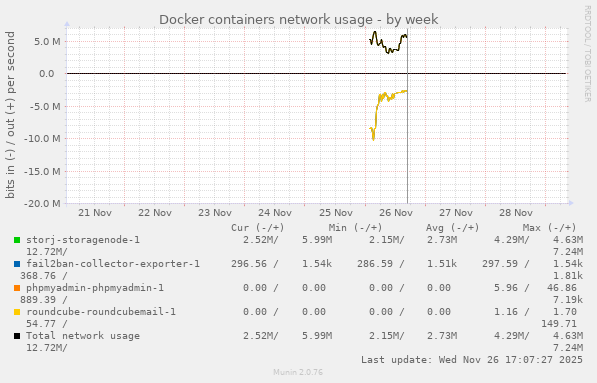Click the '-15.0 M' y-axis value
The image size is (597, 383).
42,172
